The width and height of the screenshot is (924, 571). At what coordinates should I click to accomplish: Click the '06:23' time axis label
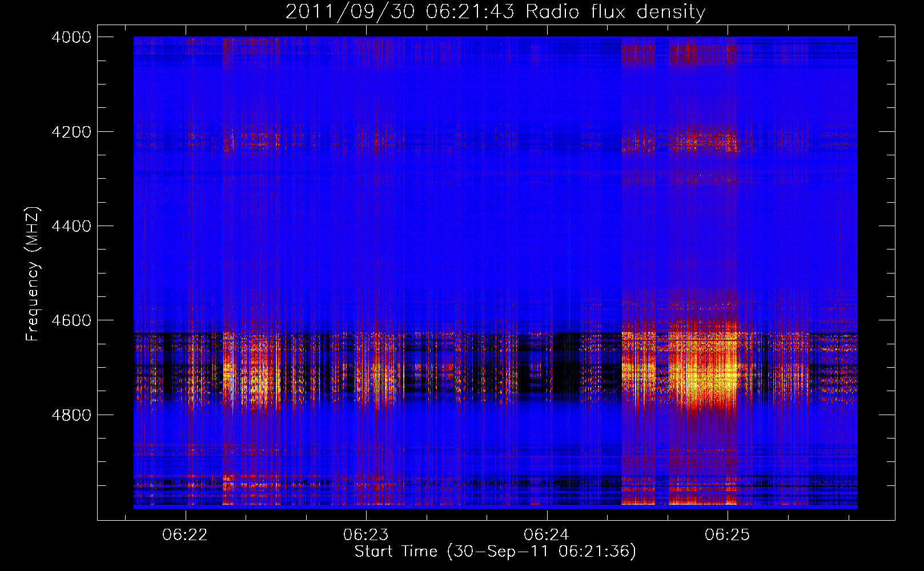(366, 534)
